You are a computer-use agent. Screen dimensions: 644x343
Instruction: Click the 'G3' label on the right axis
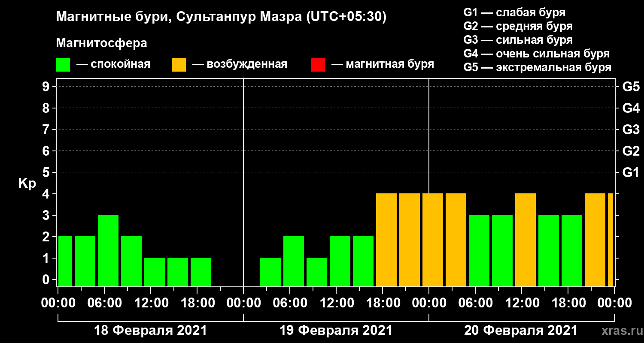pyautogui.click(x=631, y=129)
